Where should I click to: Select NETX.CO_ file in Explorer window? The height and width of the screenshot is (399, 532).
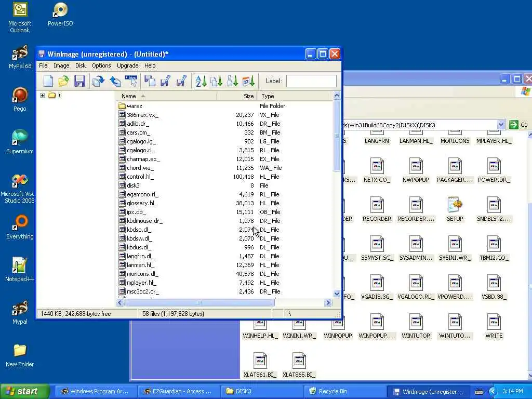point(377,170)
